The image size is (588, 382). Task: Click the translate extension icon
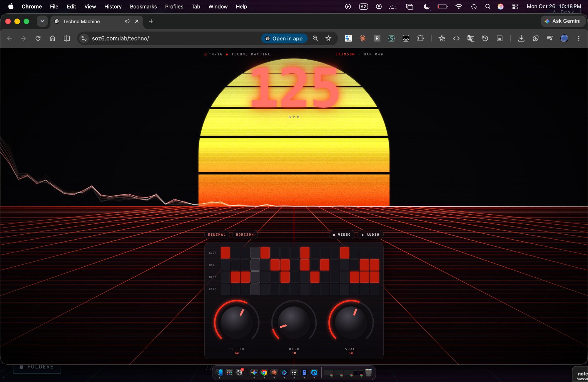(x=471, y=38)
